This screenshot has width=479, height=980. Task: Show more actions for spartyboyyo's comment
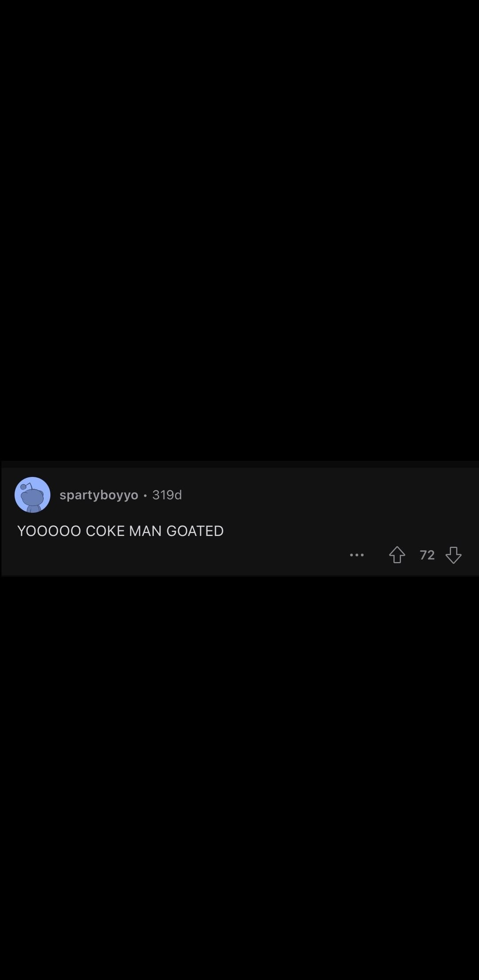(x=357, y=555)
